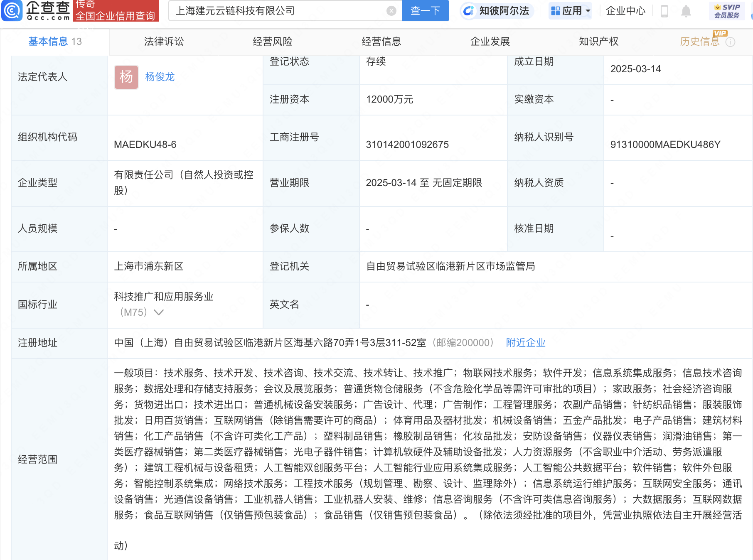
Task: Click the registration authority 自由贸易试验区临港新片区市场监管局
Action: coord(450,266)
